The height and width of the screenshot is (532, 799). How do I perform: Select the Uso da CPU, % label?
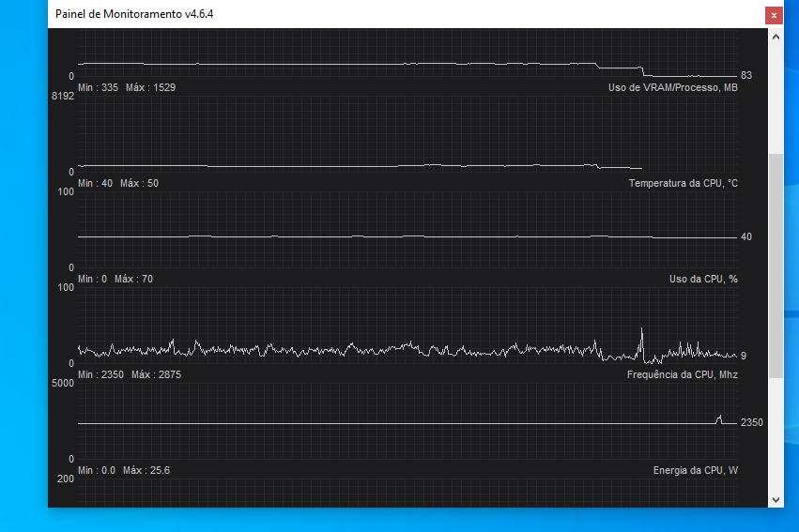tap(703, 279)
